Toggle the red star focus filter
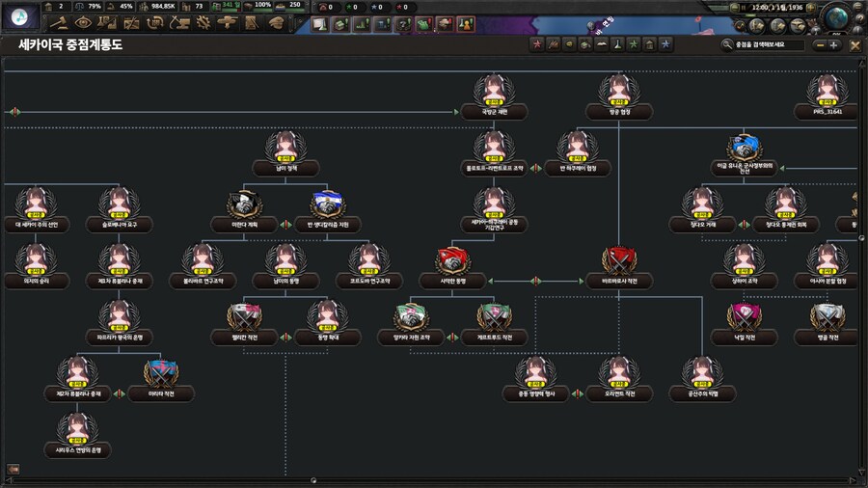The image size is (868, 488). pyautogui.click(x=536, y=44)
